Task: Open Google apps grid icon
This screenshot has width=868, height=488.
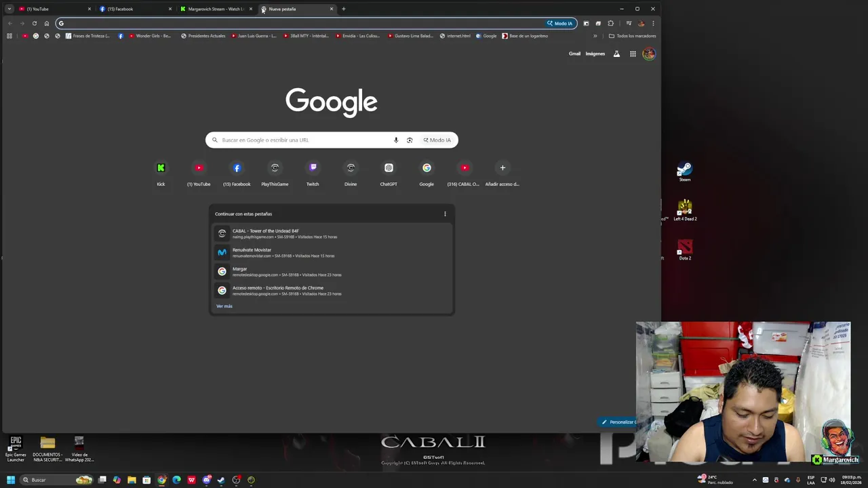Action: (633, 54)
